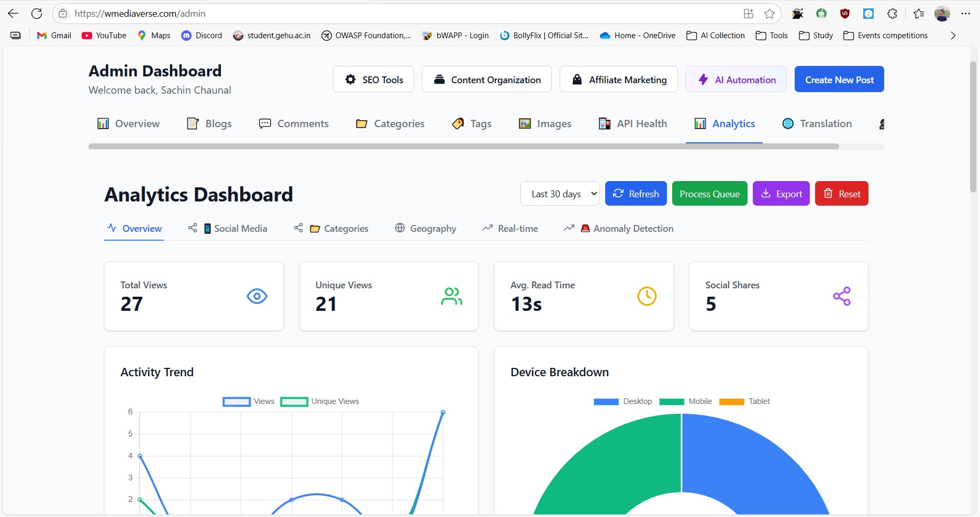Open browser extensions puzzle icon
The width and height of the screenshot is (980, 517).
coord(892,14)
